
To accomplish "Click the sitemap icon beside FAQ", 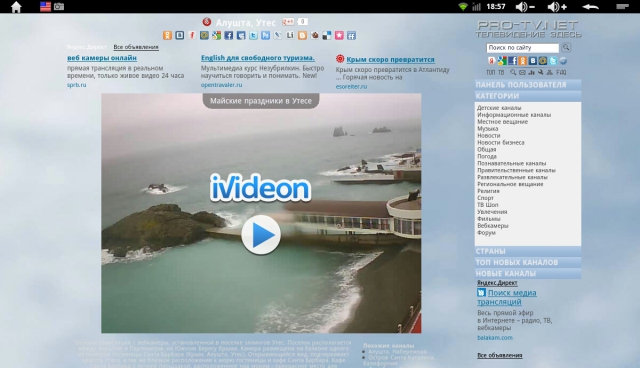I will (549, 72).
